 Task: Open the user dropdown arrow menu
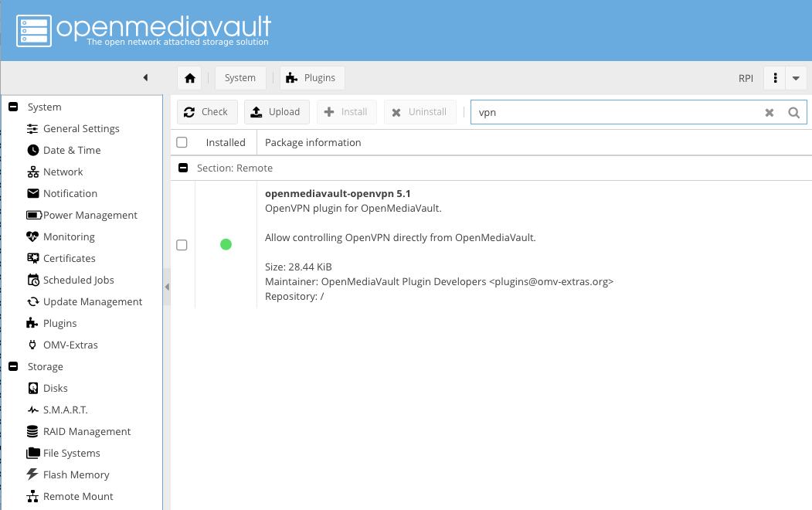[796, 78]
